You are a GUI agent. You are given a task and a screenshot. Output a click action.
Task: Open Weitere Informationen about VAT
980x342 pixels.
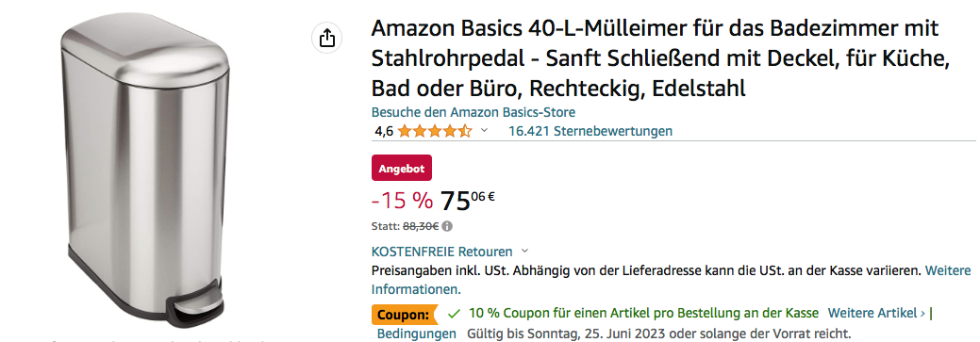(x=672, y=280)
